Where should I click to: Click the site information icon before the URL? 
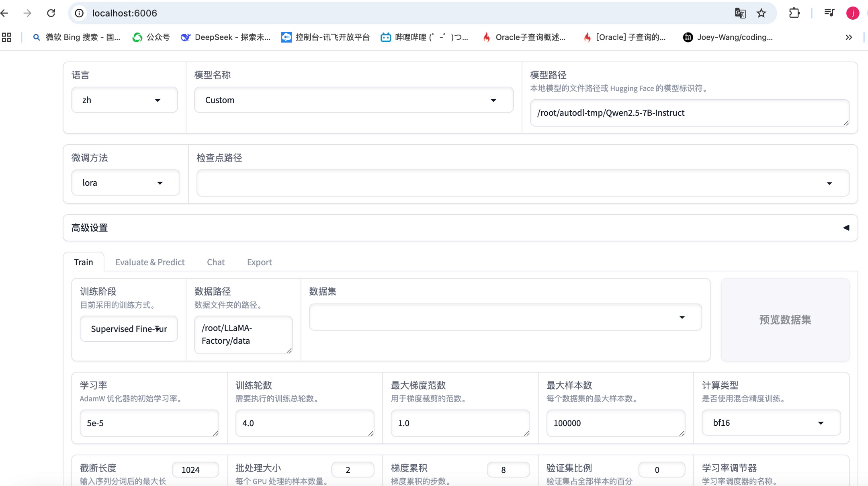click(x=80, y=13)
